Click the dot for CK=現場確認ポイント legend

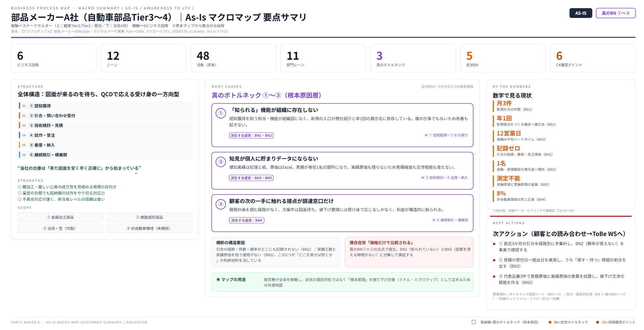pyautogui.click(x=598, y=322)
